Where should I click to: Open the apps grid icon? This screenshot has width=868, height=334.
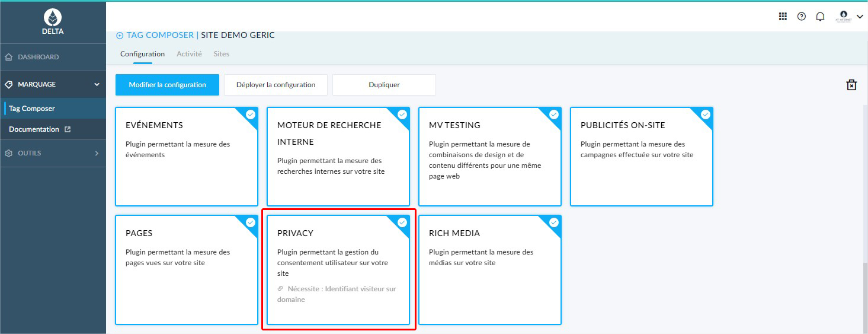pos(783,17)
